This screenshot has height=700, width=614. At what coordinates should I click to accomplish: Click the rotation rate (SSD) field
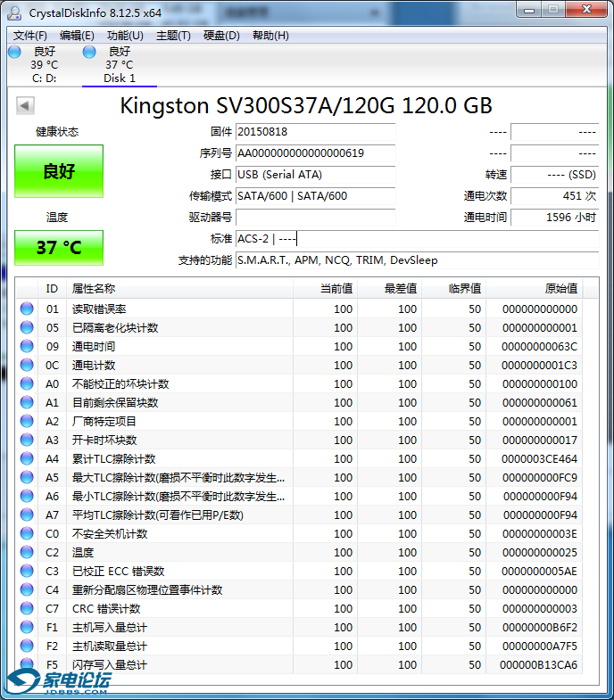pyautogui.click(x=554, y=175)
